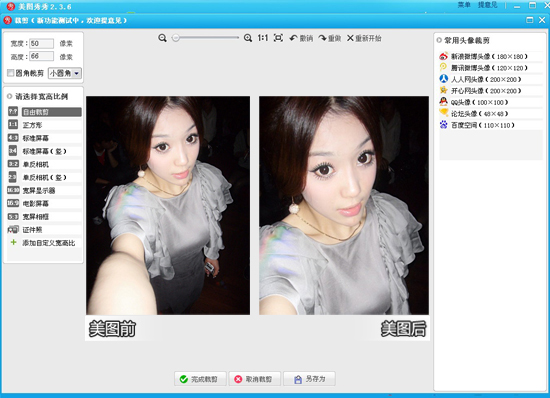The height and width of the screenshot is (398, 550).
Task: Maximize the 裁剪 crop dialog
Action: [x=530, y=20]
